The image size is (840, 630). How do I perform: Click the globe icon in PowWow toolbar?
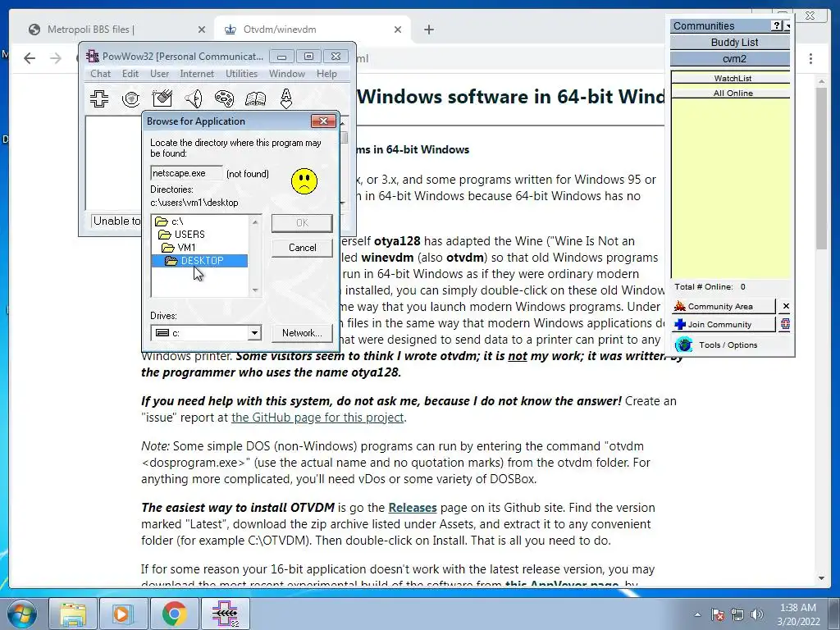click(130, 98)
